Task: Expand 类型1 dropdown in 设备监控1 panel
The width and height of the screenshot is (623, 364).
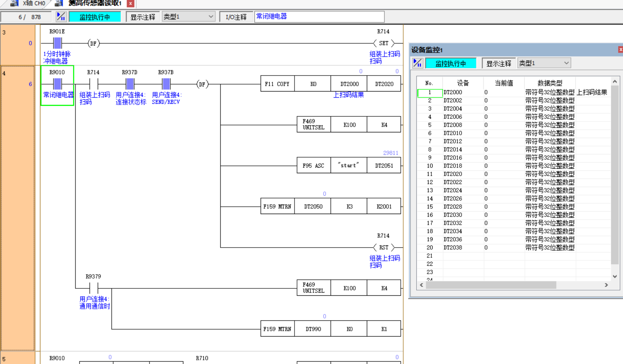Action: pyautogui.click(x=544, y=63)
